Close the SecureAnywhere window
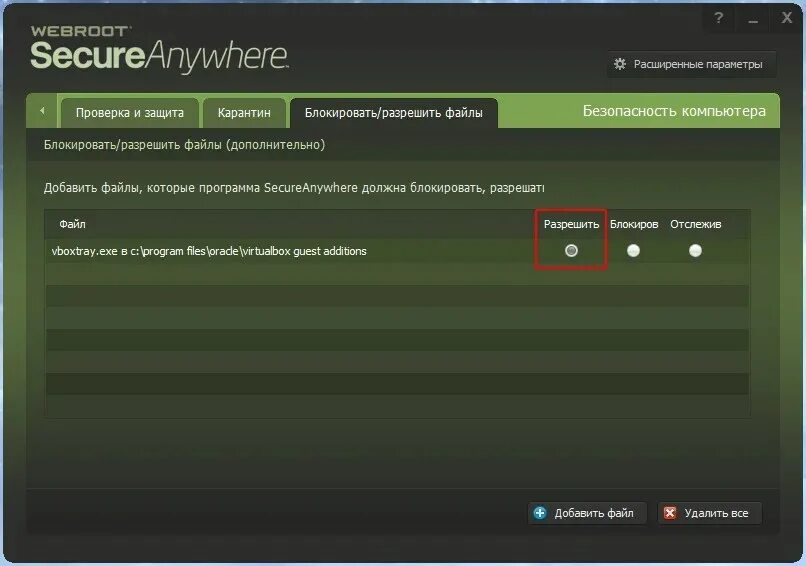 pyautogui.click(x=786, y=19)
